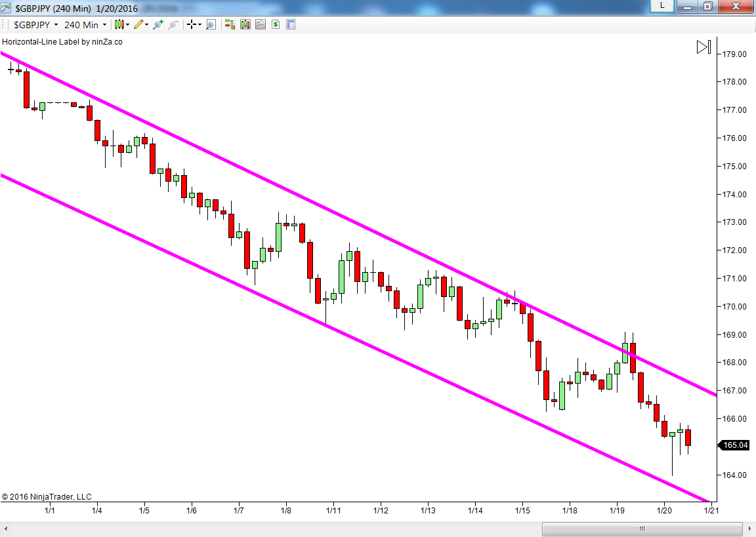Viewport: 756px width, 537px height.
Task: Open the data box magnifier icon
Action: click(x=211, y=24)
